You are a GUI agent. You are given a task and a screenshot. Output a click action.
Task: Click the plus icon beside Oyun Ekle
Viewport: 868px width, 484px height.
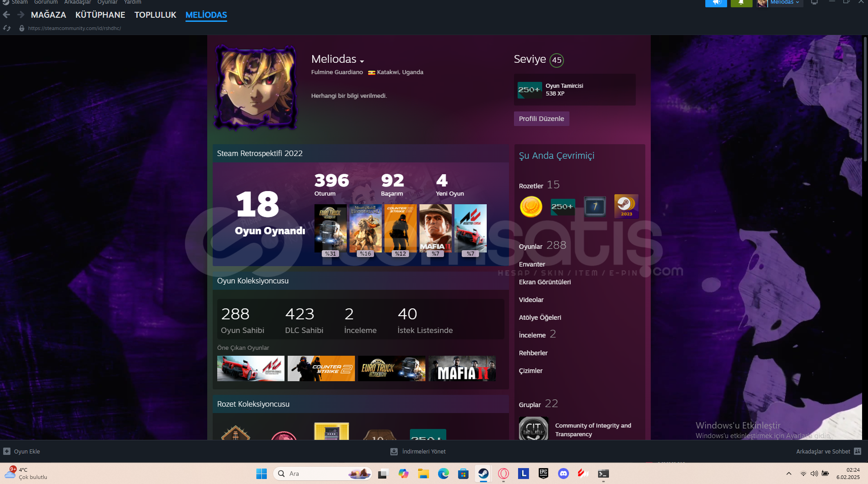(7, 451)
